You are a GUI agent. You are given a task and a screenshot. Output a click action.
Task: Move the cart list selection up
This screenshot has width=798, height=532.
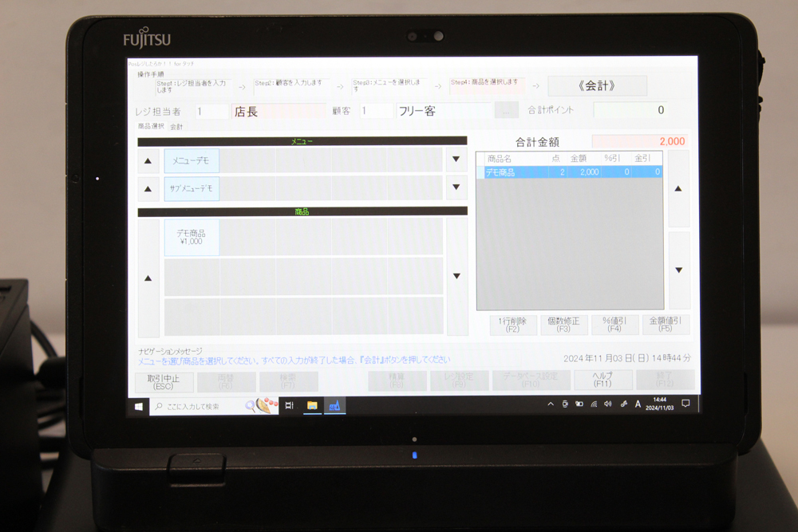[x=678, y=189]
